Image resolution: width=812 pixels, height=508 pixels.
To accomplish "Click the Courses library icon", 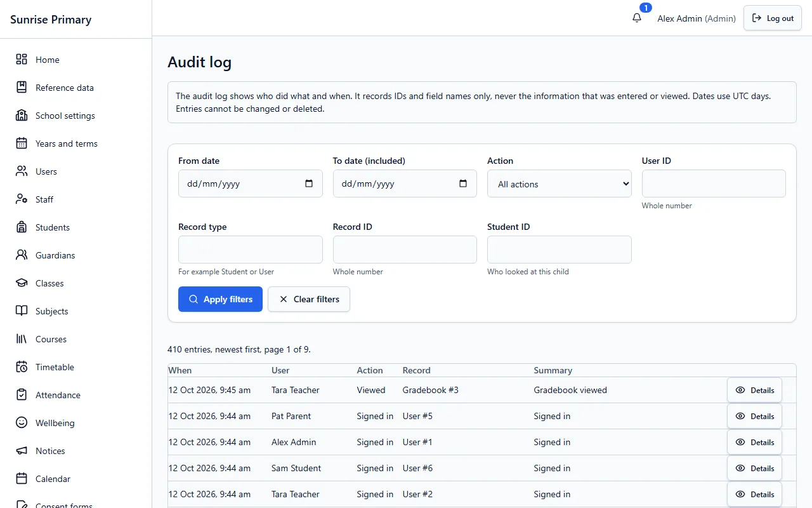I will [22, 338].
